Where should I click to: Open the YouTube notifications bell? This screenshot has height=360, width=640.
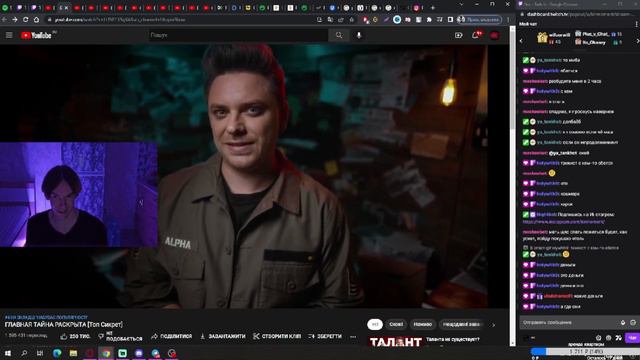476,35
